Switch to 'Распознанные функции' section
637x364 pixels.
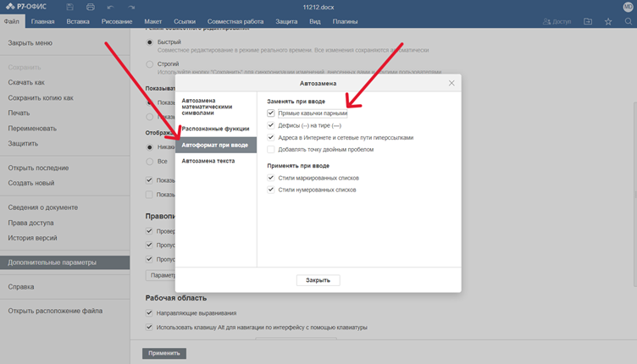(214, 129)
